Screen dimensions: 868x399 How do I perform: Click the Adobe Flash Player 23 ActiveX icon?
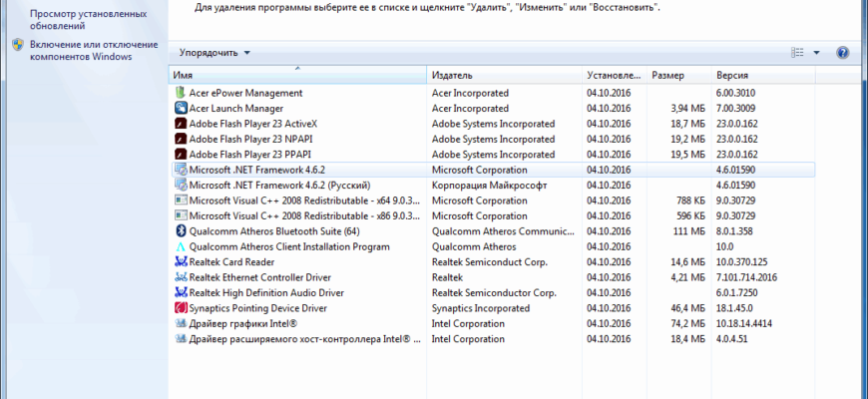tap(180, 124)
